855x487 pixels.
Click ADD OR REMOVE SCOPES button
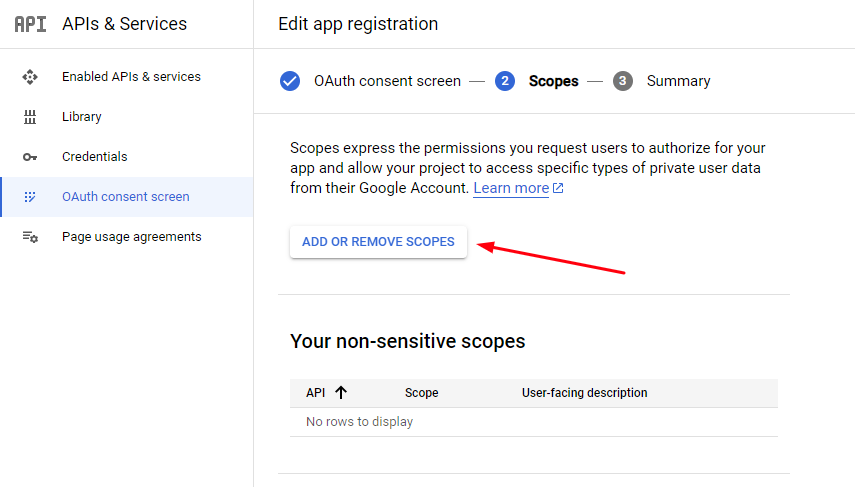[x=378, y=242]
